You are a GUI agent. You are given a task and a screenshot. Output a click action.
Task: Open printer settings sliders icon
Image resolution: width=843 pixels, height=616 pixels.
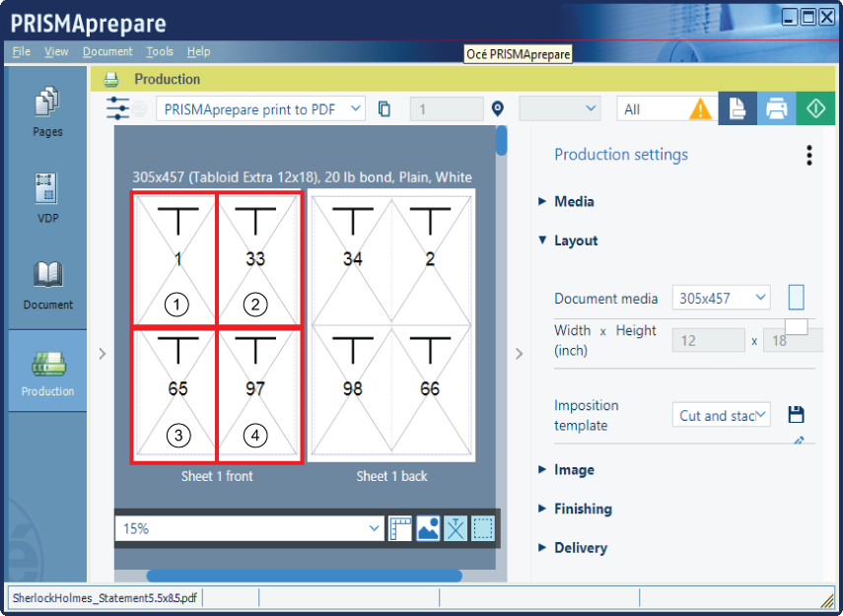pos(117,108)
